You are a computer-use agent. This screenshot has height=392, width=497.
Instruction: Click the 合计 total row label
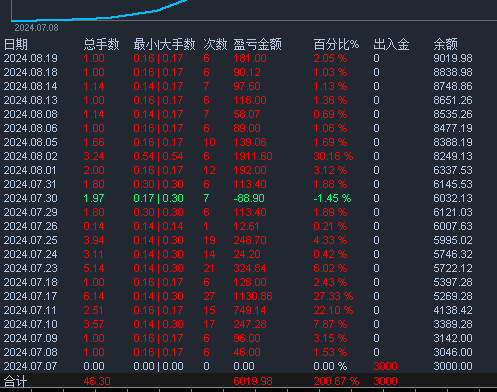[x=15, y=381]
